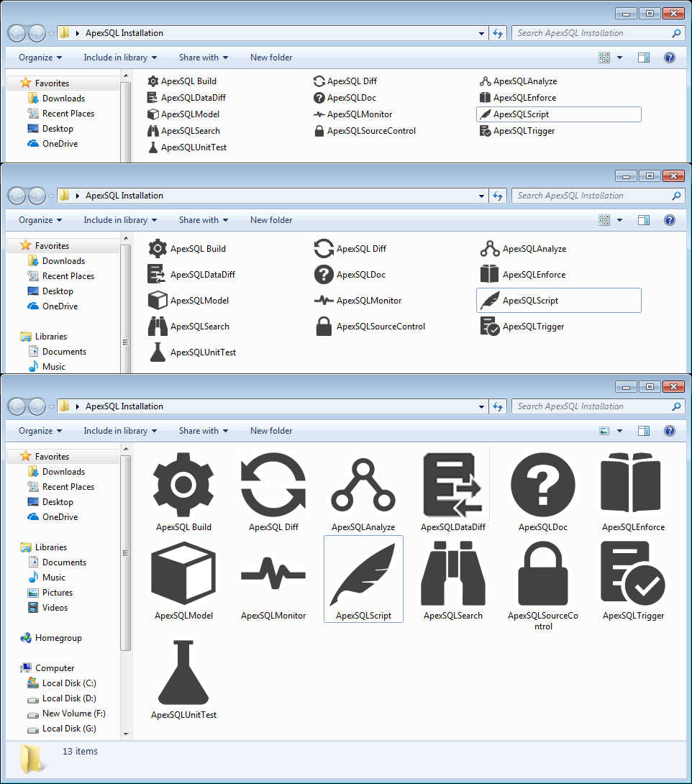Create a New folder in the small-icons window
The width and height of the screenshot is (692, 784).
[271, 58]
